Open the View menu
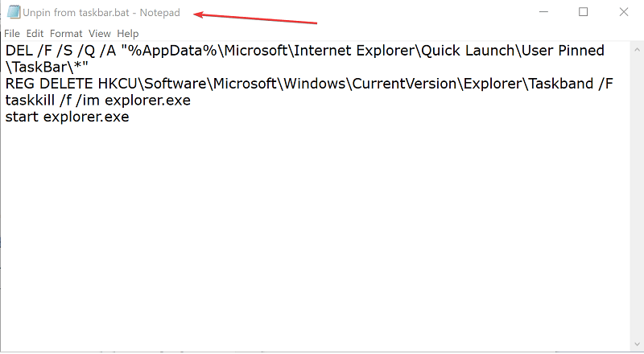Viewport: 644px width, 354px height. point(100,33)
